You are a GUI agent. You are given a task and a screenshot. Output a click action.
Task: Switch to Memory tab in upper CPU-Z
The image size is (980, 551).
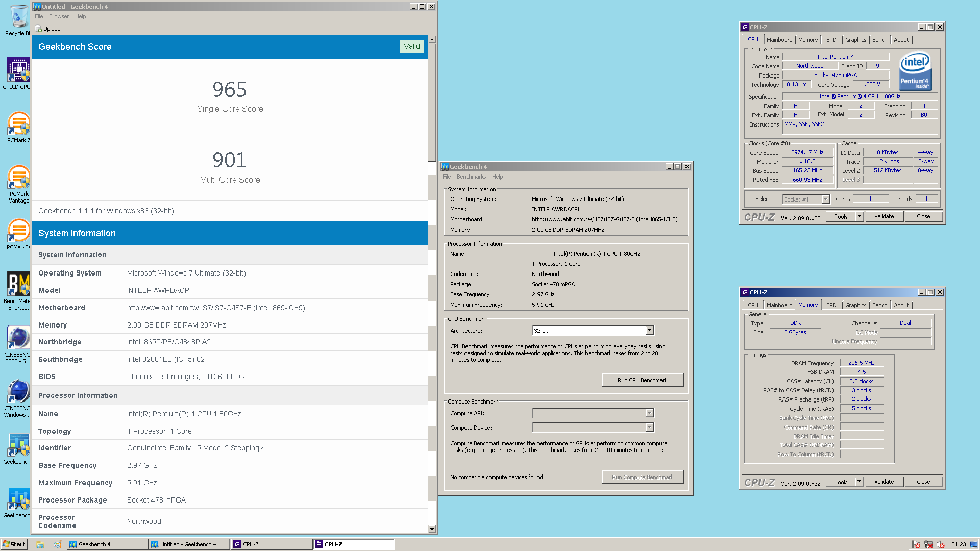808,40
